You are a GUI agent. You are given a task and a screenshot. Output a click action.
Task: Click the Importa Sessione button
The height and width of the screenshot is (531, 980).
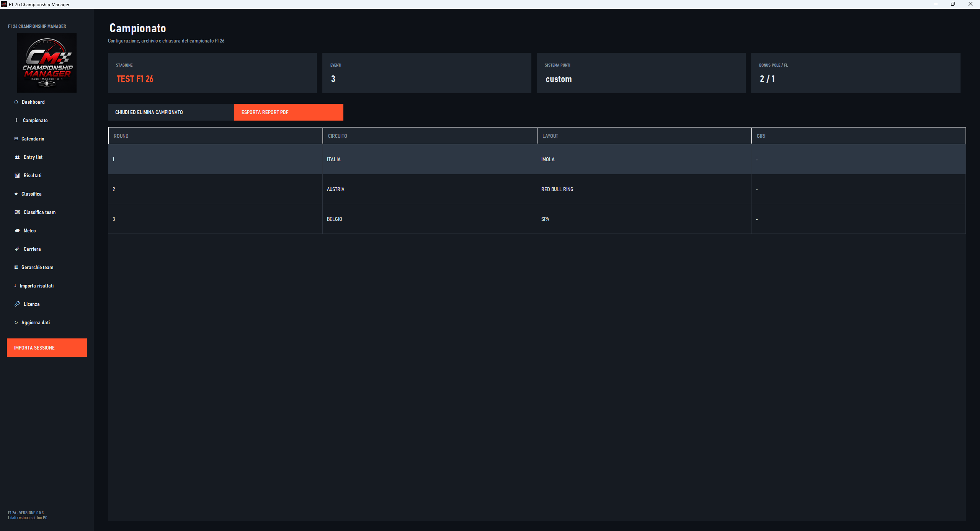pos(47,348)
